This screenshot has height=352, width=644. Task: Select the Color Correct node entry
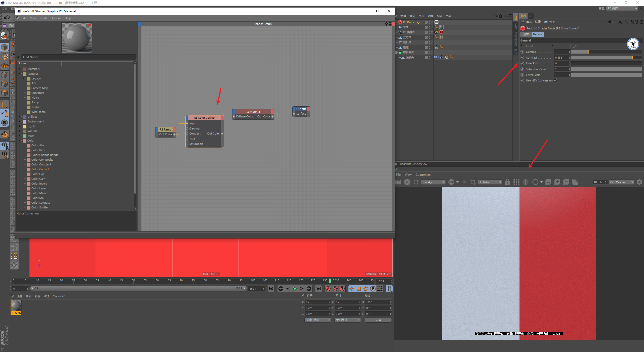pos(40,169)
